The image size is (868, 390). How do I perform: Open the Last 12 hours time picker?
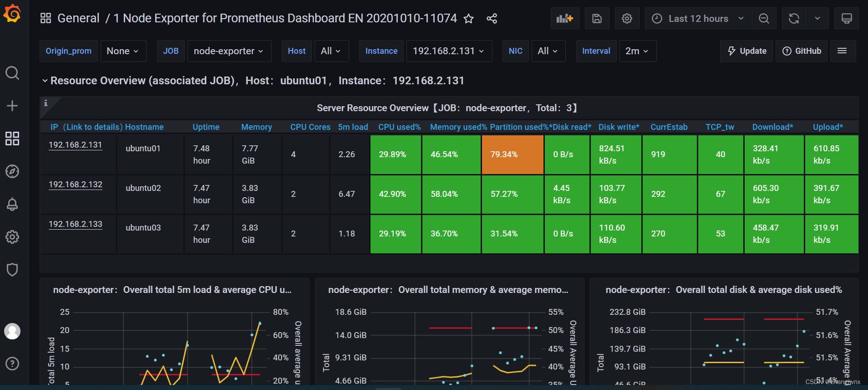(x=698, y=19)
